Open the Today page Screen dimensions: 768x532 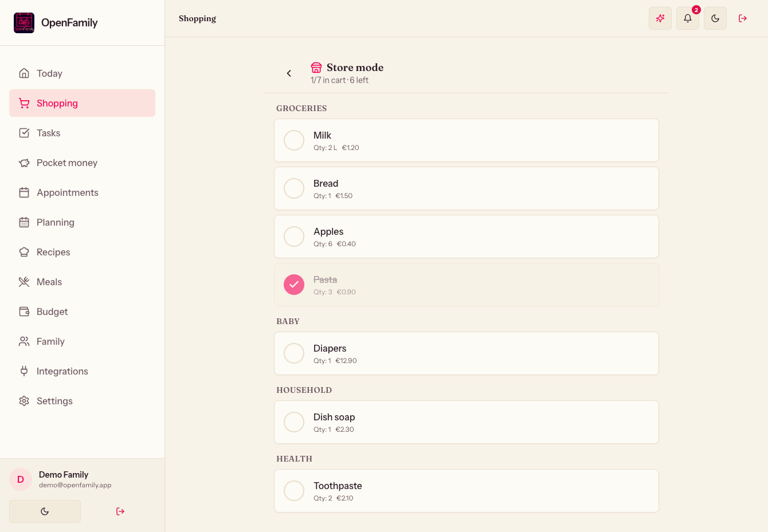tap(82, 73)
